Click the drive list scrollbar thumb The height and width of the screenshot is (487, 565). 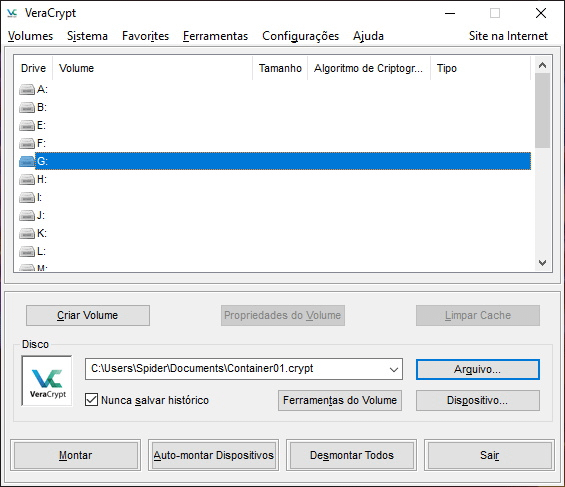542,111
